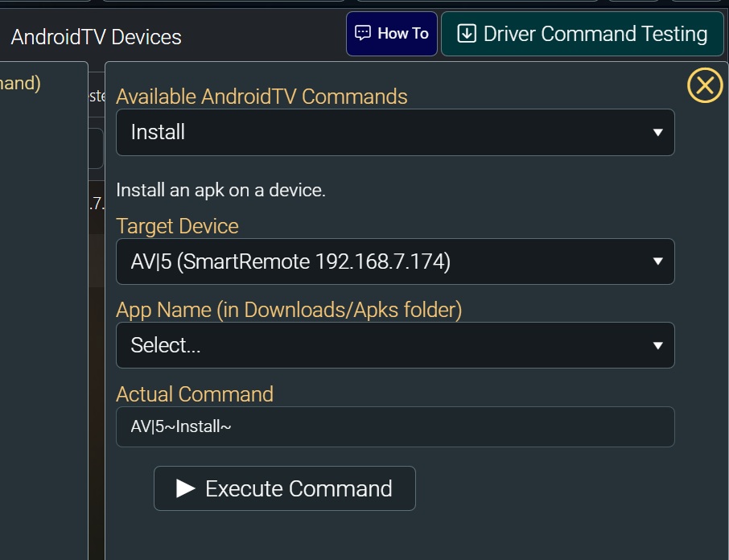Click the Execute Command button
This screenshot has height=560, width=729.
(x=285, y=488)
